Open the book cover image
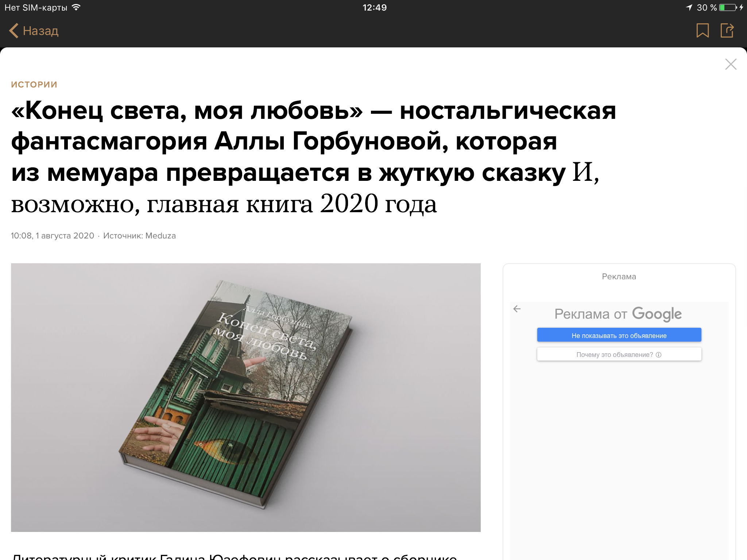Viewport: 747px width, 560px height. (246, 397)
